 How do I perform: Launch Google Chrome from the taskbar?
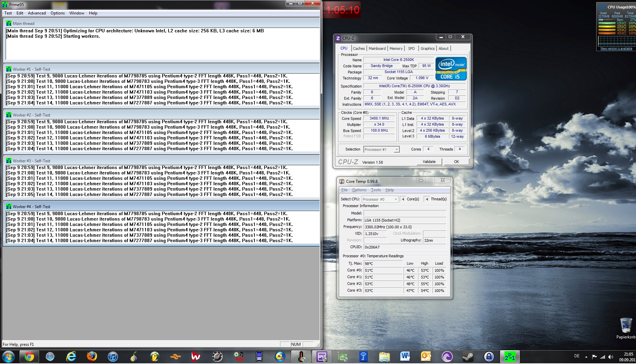[29, 356]
